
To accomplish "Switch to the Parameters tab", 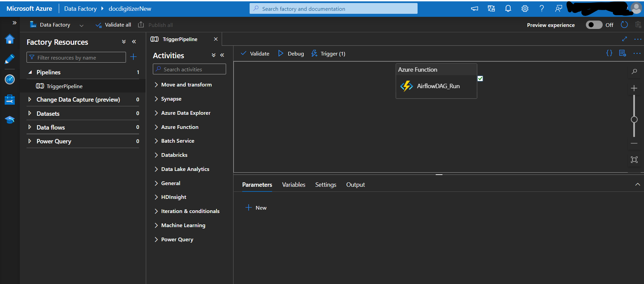I will point(257,185).
